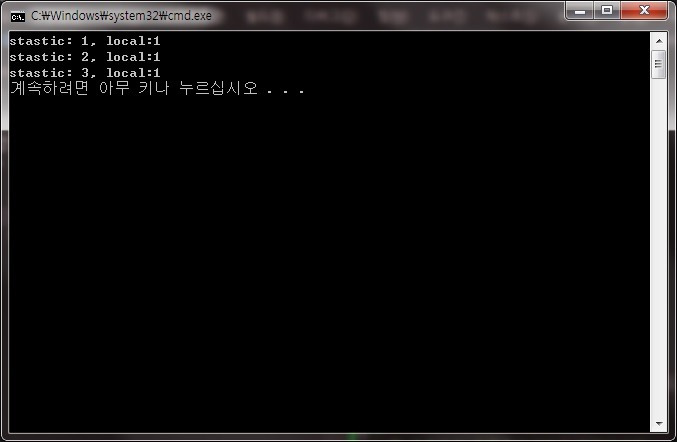Click the title text C:\Windows\system32\cmd.exe
This screenshot has width=677, height=442.
(x=121, y=16)
